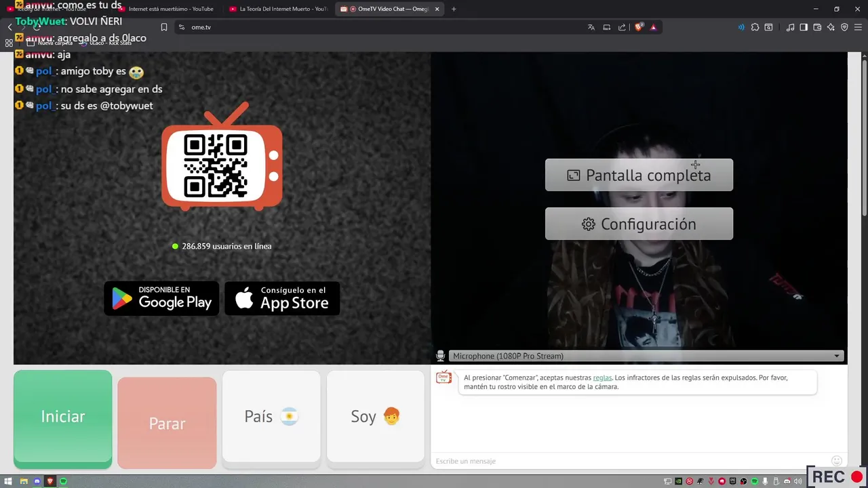Open Spotify from the taskbar
This screenshot has width=868, height=488.
pyautogui.click(x=64, y=481)
